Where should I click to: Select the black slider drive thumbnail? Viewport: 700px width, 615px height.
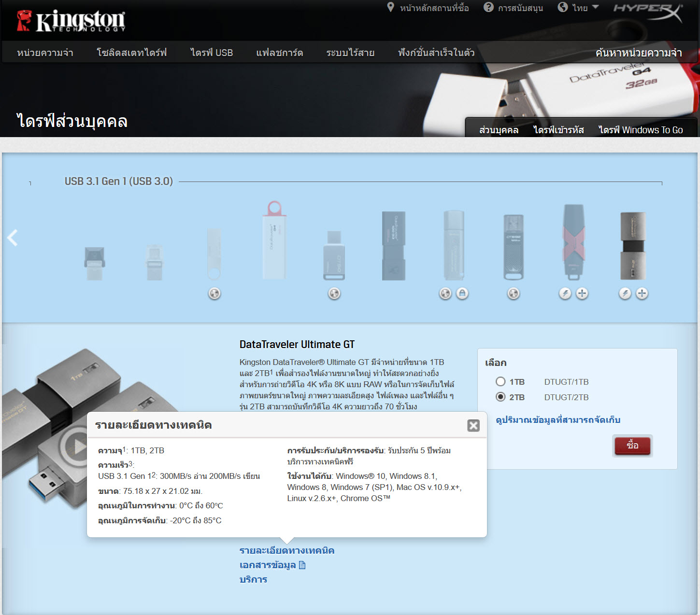394,246
